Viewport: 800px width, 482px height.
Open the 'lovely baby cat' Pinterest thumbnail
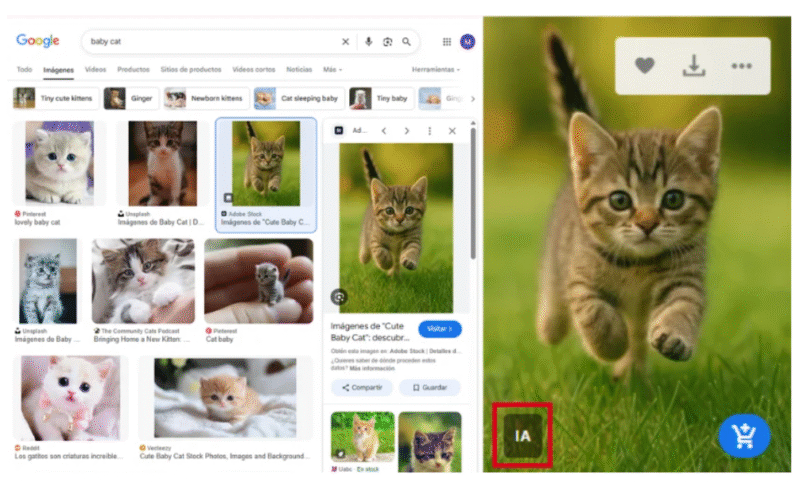(59, 163)
